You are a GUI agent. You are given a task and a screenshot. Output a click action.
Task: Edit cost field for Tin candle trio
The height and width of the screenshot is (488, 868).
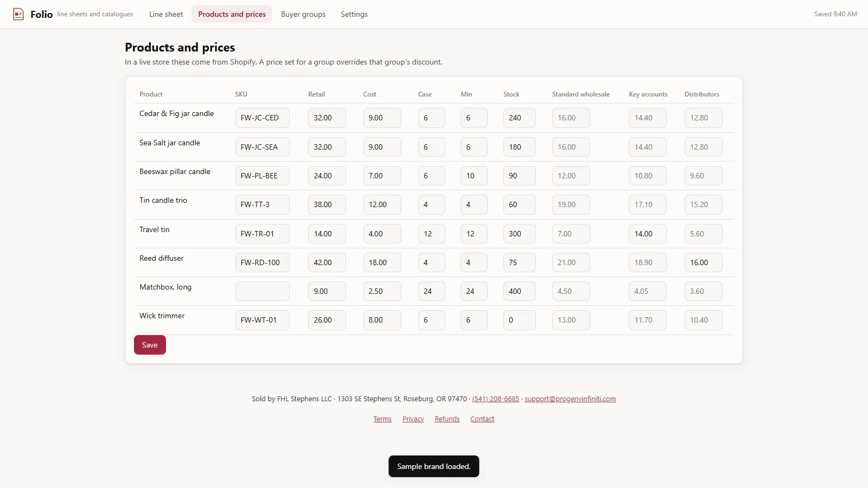click(x=382, y=204)
